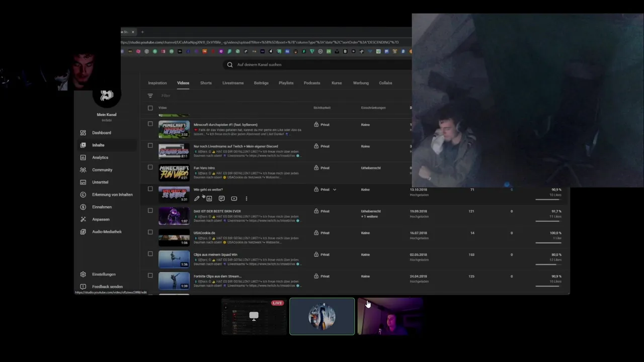The image size is (644, 362).
Task: Click the filter lines icon
Action: (150, 96)
